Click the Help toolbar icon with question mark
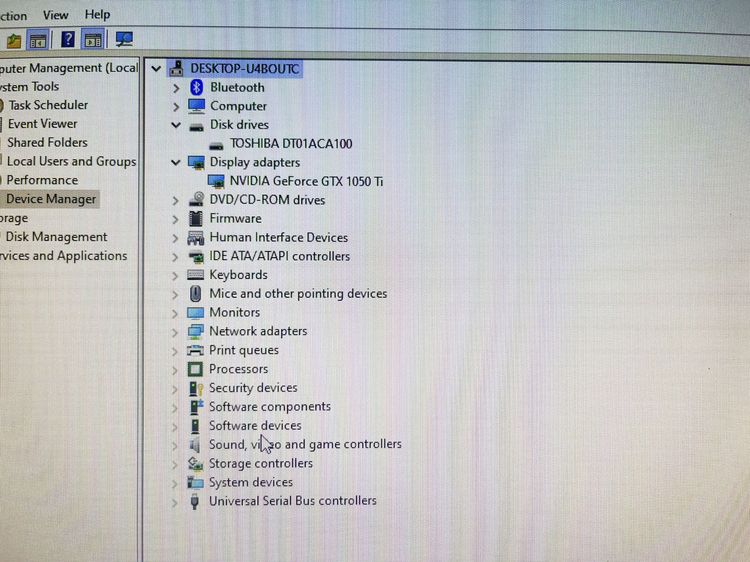This screenshot has width=750, height=562. [68, 39]
